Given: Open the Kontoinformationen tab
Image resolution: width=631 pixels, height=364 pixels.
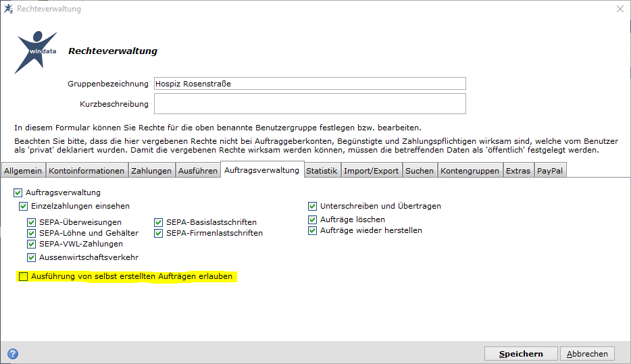Looking at the screenshot, I should click(86, 171).
